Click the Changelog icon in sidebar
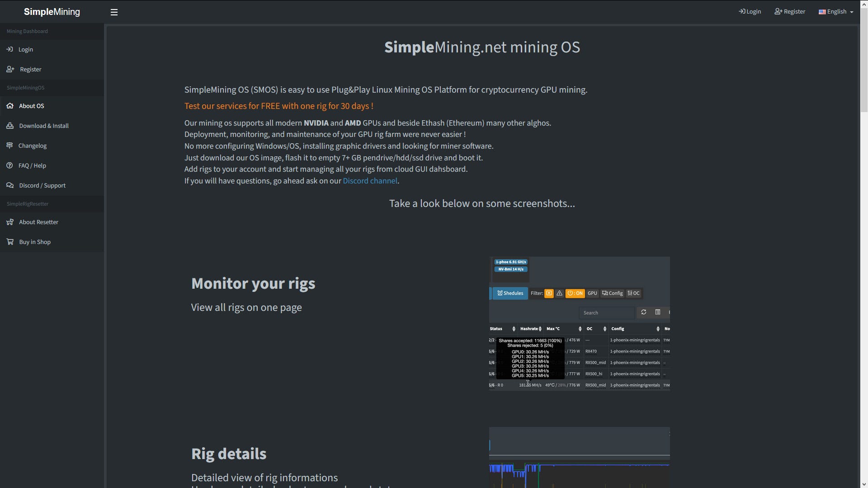 [9, 145]
